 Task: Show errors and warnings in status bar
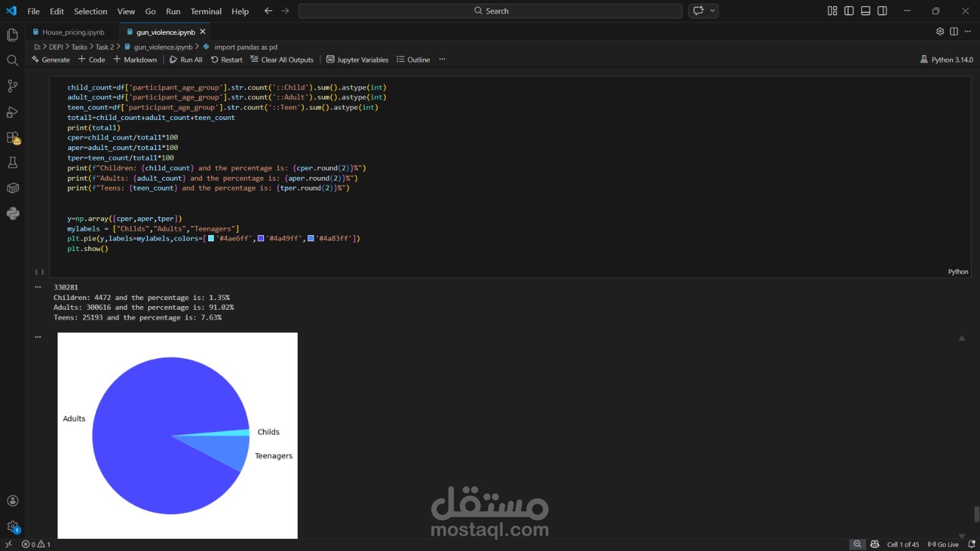click(x=36, y=544)
